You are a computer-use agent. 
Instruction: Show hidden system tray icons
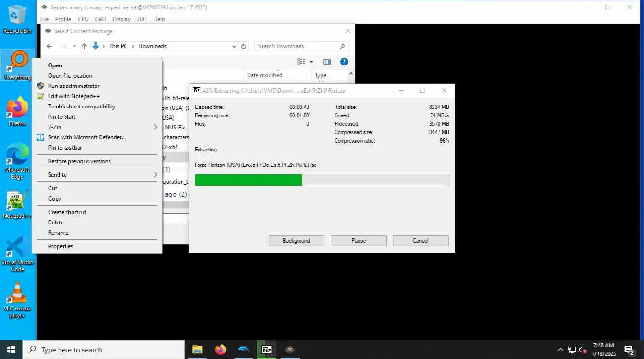click(x=560, y=350)
